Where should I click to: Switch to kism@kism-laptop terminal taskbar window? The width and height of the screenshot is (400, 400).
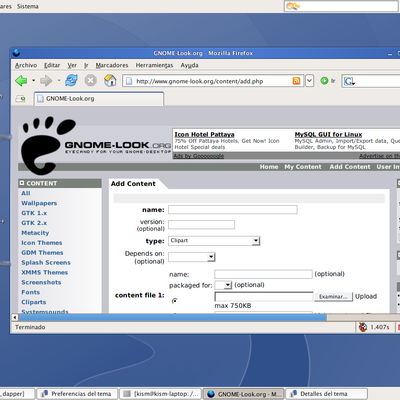click(161, 394)
